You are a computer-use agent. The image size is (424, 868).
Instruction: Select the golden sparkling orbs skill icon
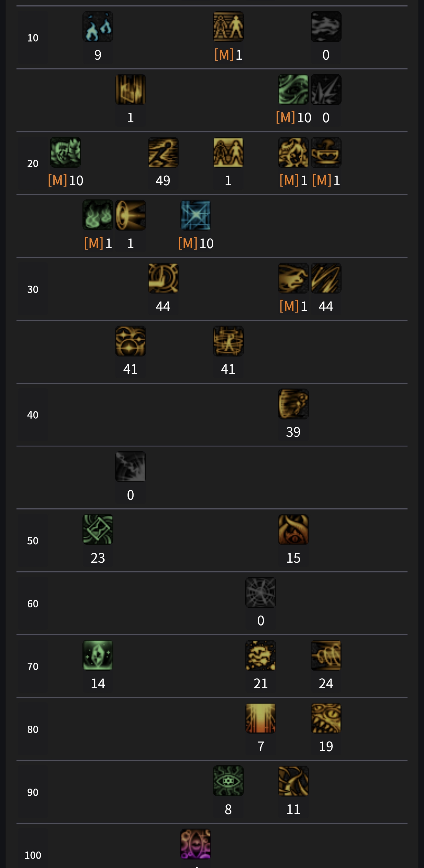[130, 341]
